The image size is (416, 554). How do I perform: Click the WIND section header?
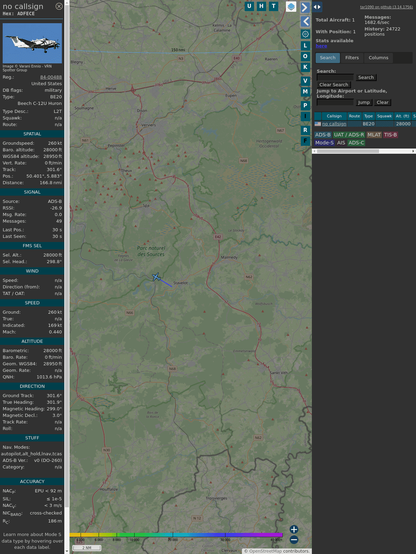click(32, 271)
